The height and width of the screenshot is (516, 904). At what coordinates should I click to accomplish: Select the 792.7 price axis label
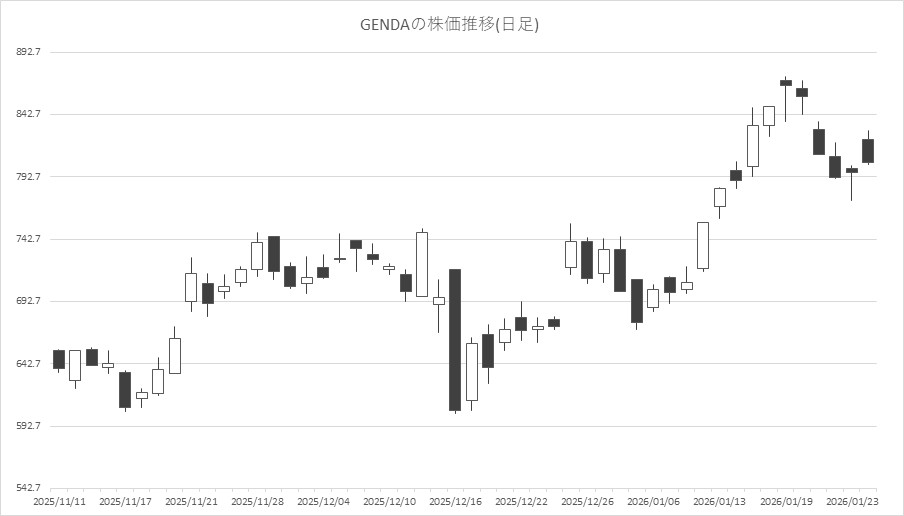click(x=23, y=177)
